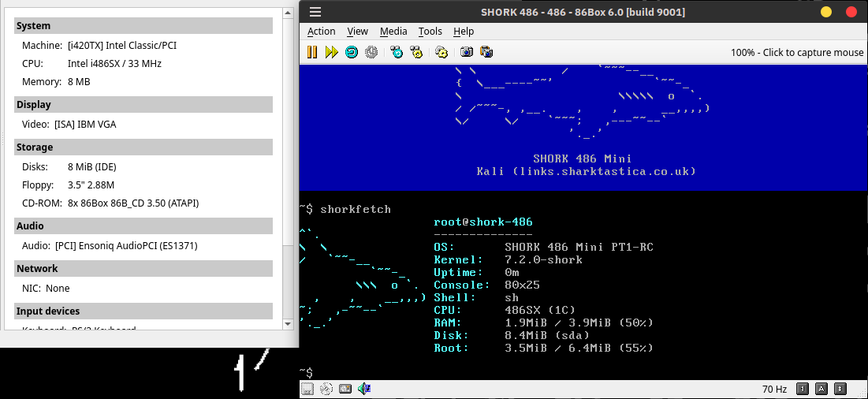Select '[PCI] Ensoniq AudioPCI (ES1371)' audio value

tap(126, 246)
